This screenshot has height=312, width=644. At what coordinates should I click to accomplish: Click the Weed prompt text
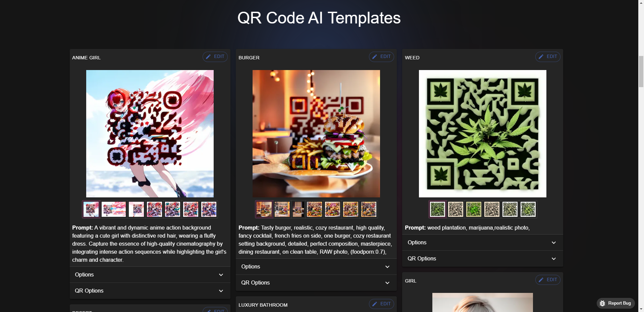point(467,228)
